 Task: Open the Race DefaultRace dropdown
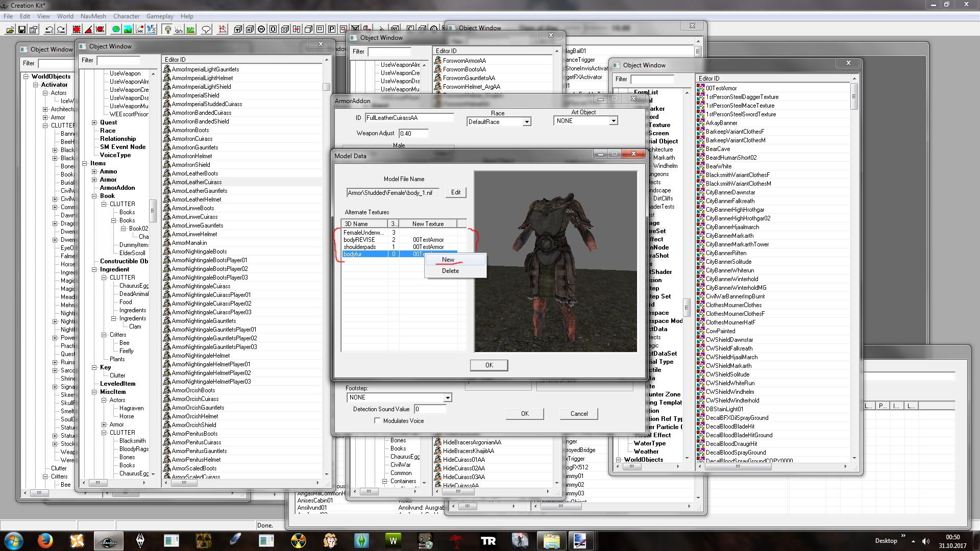pyautogui.click(x=526, y=122)
